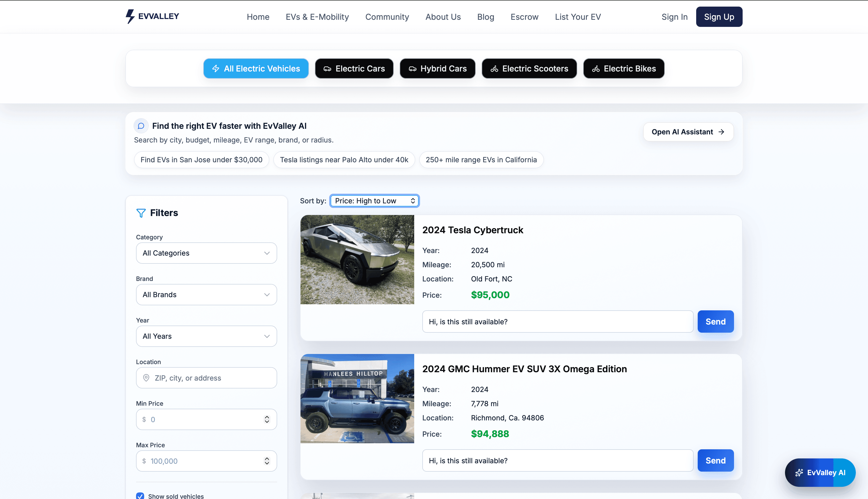Open the Escrow menu item
The image size is (868, 499).
coord(524,16)
